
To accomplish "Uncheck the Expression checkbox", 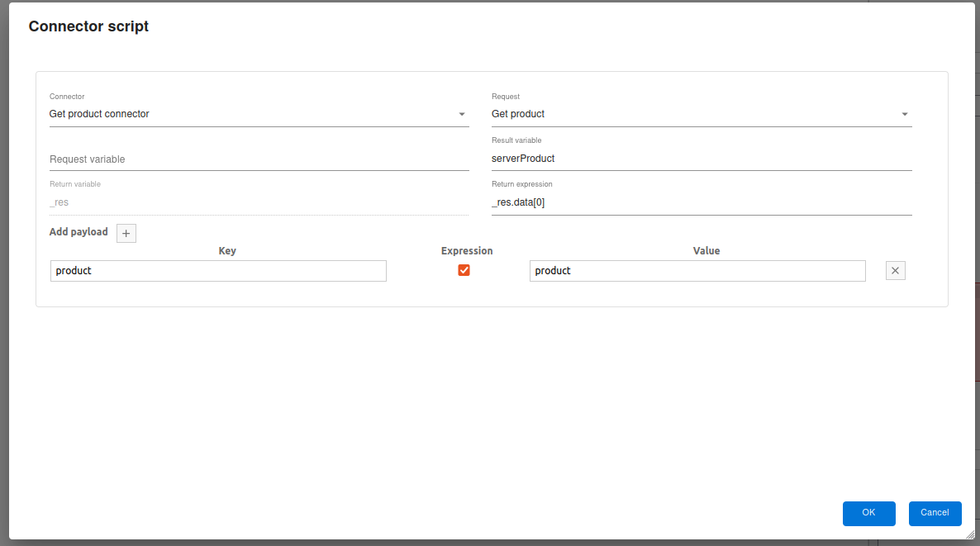I will (x=464, y=270).
